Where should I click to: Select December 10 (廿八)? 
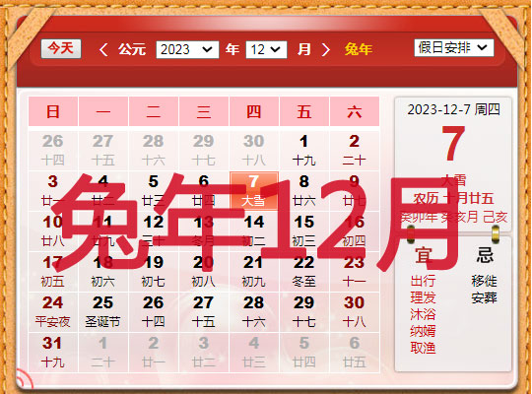[x=53, y=231]
